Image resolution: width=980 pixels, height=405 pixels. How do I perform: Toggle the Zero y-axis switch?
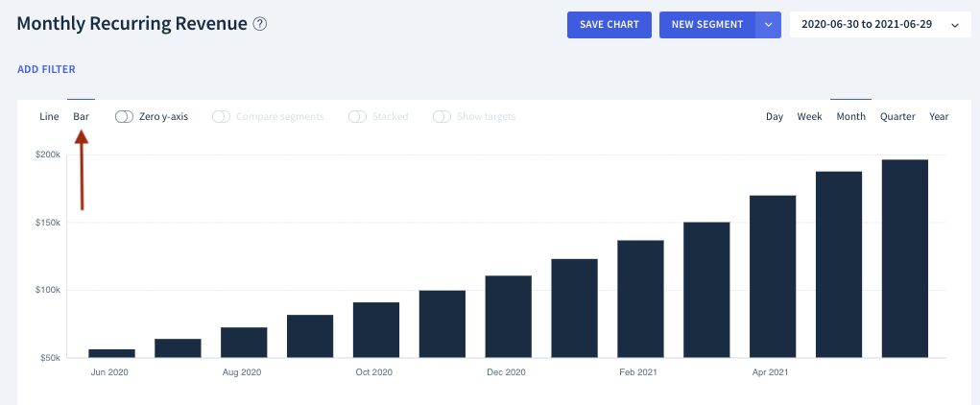[x=125, y=117]
